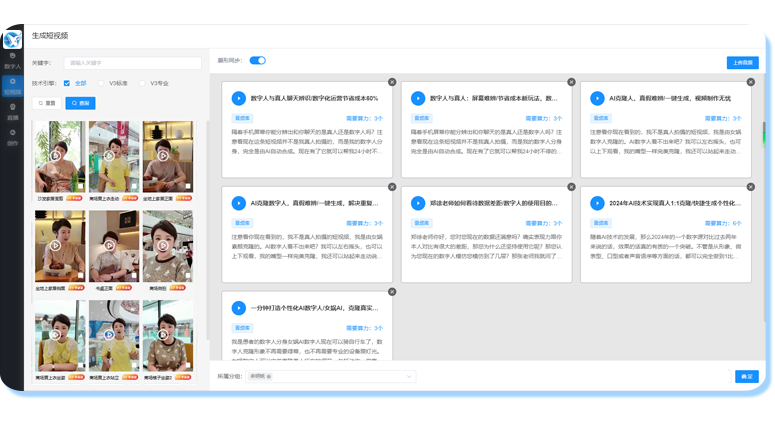
Task: Click the 上传音频 button
Action: (741, 62)
